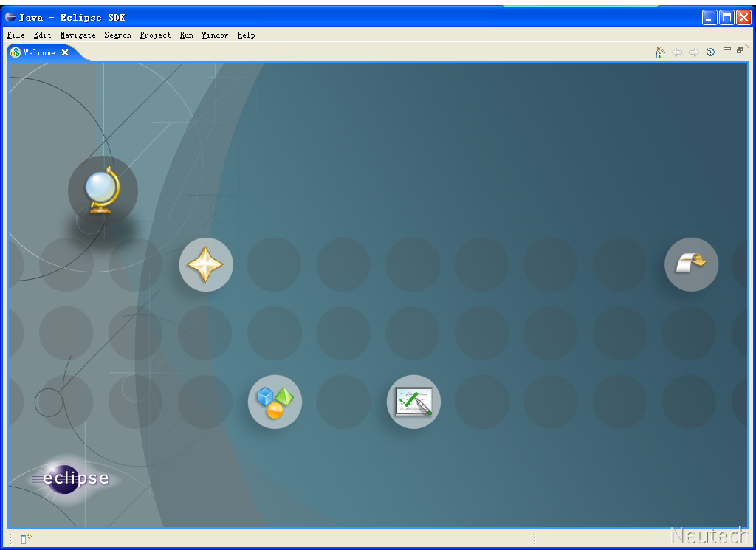Close the Welcome tab

pos(65,52)
